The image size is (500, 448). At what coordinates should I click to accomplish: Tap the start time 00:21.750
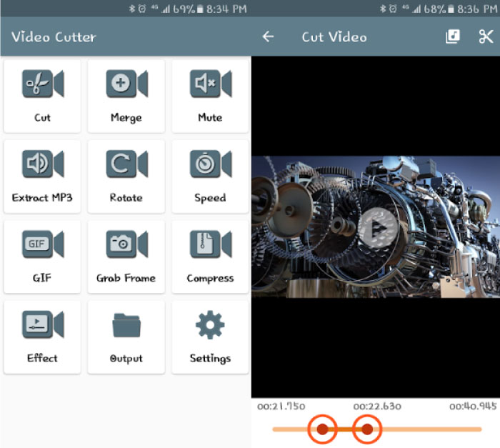281,406
